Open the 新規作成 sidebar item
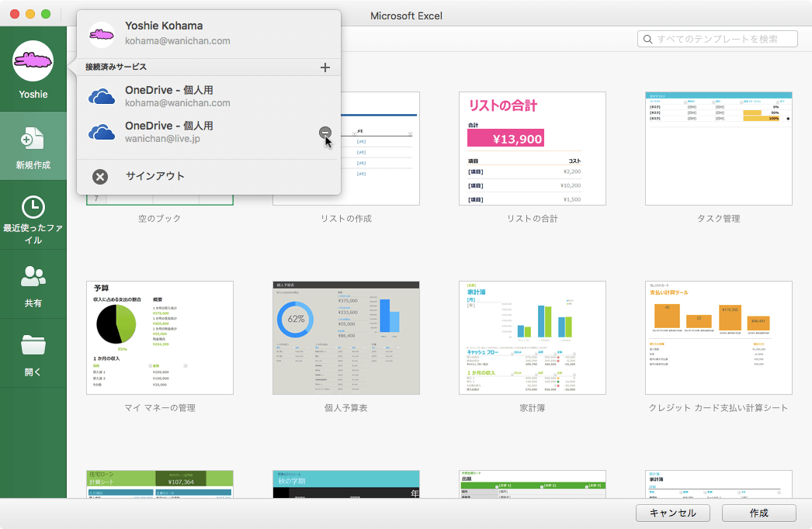Image resolution: width=812 pixels, height=529 pixels. (x=33, y=147)
